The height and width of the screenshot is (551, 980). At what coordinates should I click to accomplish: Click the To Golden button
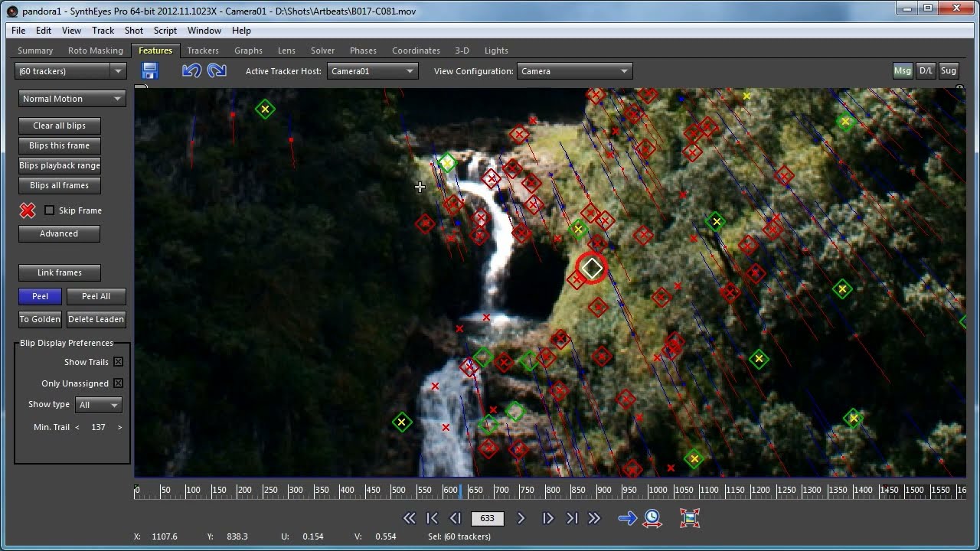pos(40,319)
